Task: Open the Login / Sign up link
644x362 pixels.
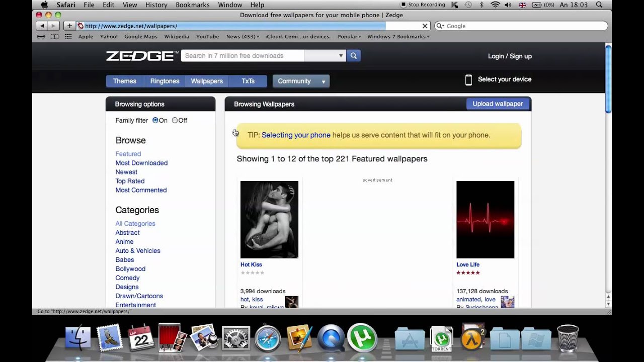Action: coord(510,56)
